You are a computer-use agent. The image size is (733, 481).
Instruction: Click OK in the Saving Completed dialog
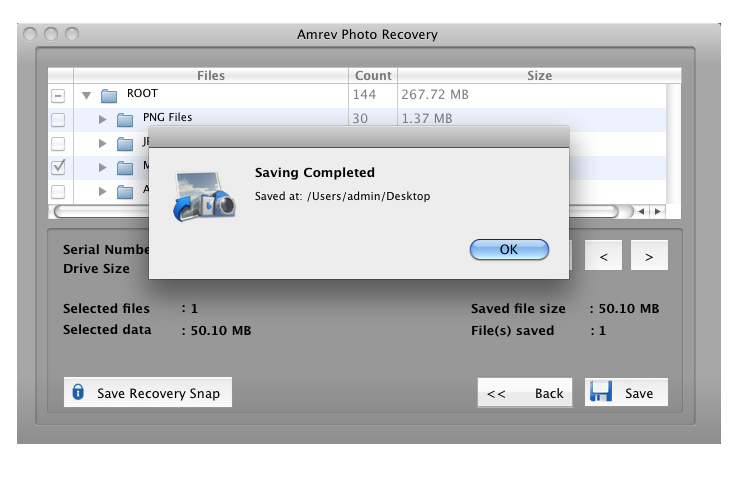[509, 250]
